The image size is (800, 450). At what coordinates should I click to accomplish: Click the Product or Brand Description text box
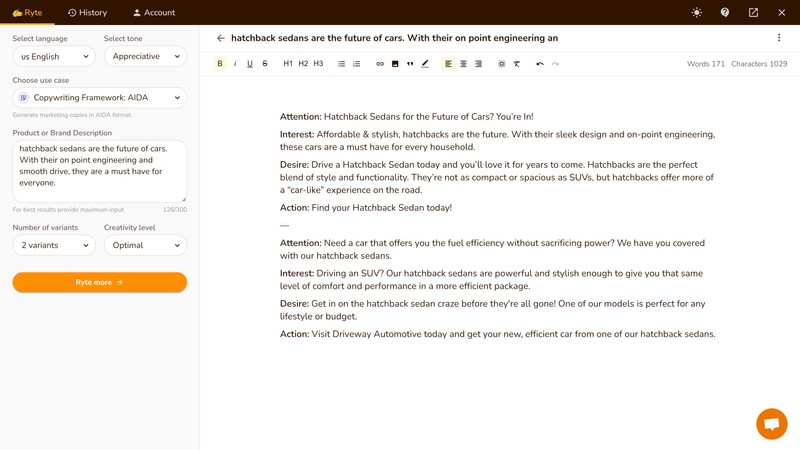pos(100,171)
